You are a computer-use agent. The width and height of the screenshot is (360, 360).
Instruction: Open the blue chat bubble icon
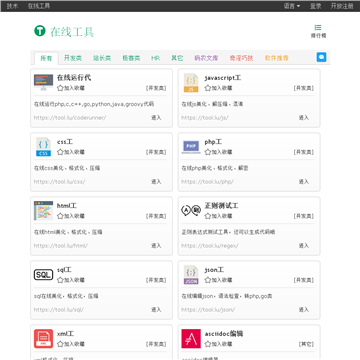[321, 57]
